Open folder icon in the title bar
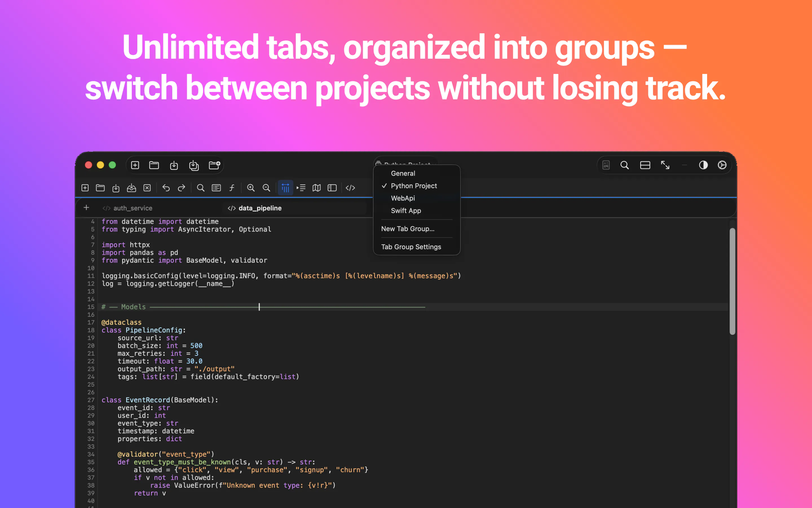 pyautogui.click(x=154, y=165)
